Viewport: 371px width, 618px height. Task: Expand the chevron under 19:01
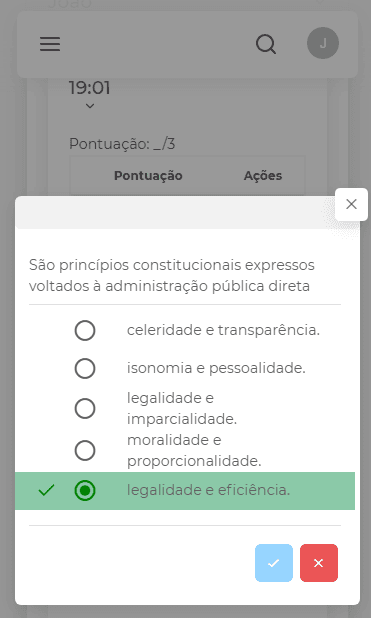tap(90, 106)
